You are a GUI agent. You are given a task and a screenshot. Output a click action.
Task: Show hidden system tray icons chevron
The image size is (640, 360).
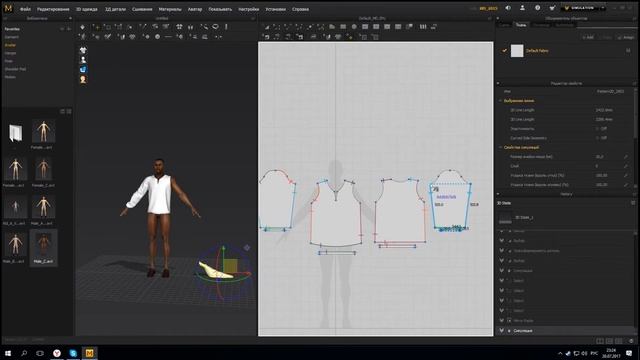pyautogui.click(x=560, y=353)
